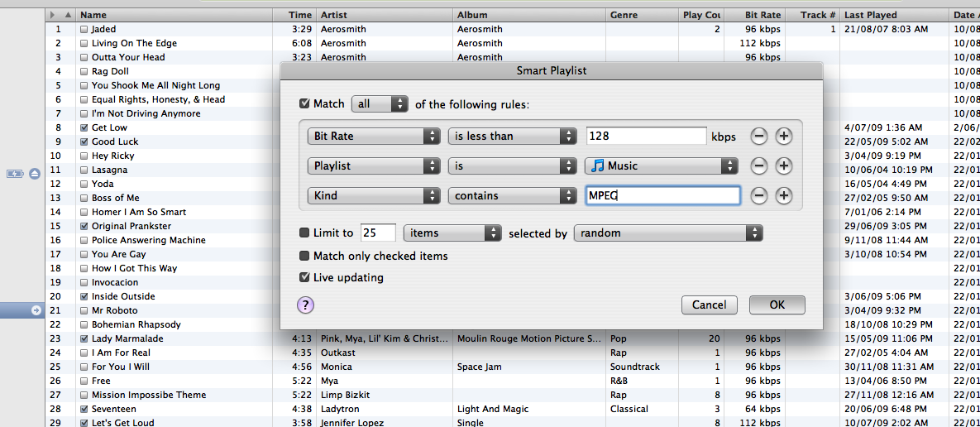The height and width of the screenshot is (427, 980).
Task: Select the song Bohemian Rhapsody
Action: point(136,324)
